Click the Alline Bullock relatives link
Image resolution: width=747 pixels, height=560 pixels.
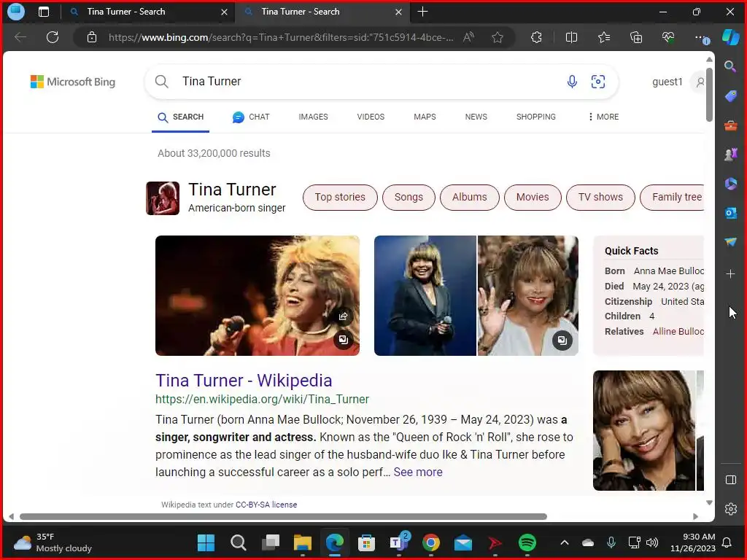click(x=678, y=332)
